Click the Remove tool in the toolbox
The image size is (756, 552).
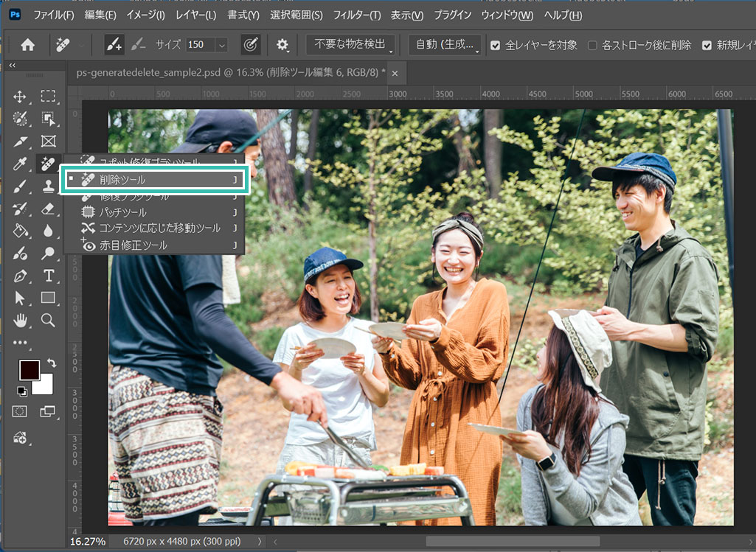pos(48,164)
